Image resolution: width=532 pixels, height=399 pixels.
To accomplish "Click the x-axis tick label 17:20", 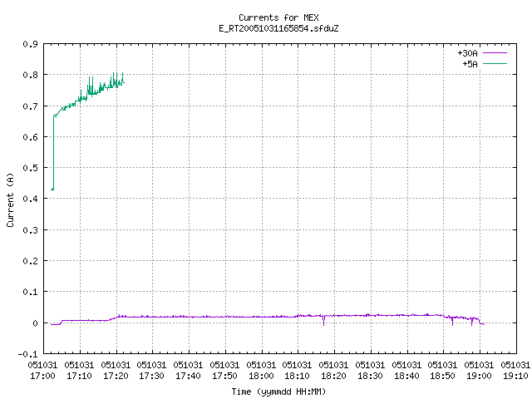I will (x=116, y=376).
